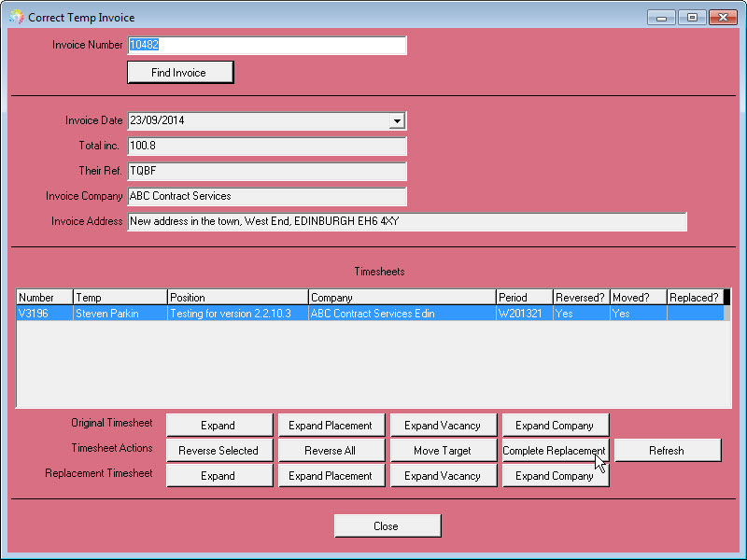Click the Invoice Company field

tap(267, 196)
